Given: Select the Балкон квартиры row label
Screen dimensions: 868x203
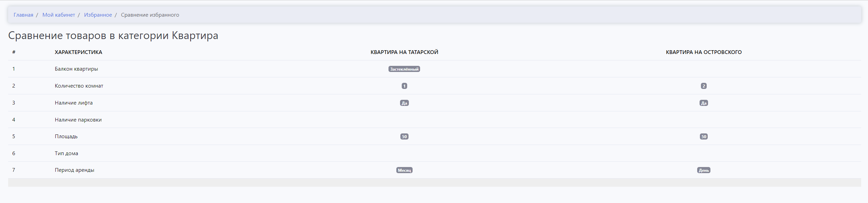Looking at the screenshot, I should 76,69.
